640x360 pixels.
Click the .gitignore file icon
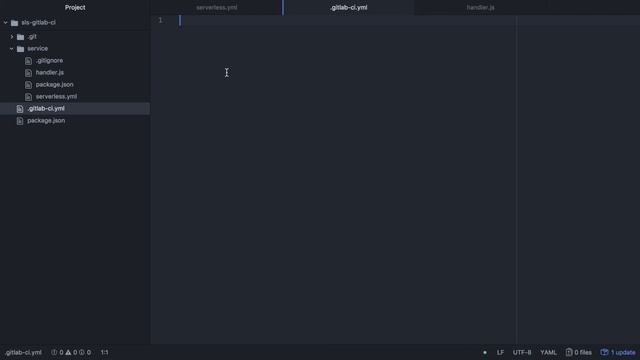[x=28, y=61]
